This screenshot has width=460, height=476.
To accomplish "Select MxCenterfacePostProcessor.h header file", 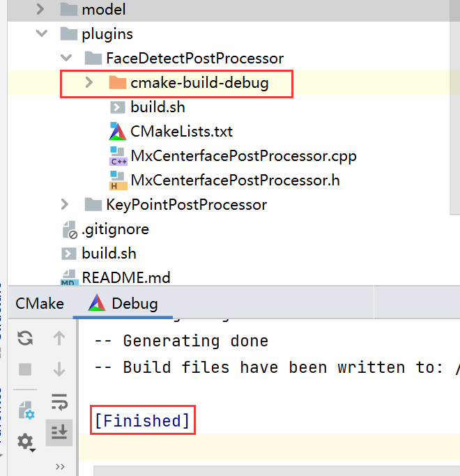I will pos(234,181).
